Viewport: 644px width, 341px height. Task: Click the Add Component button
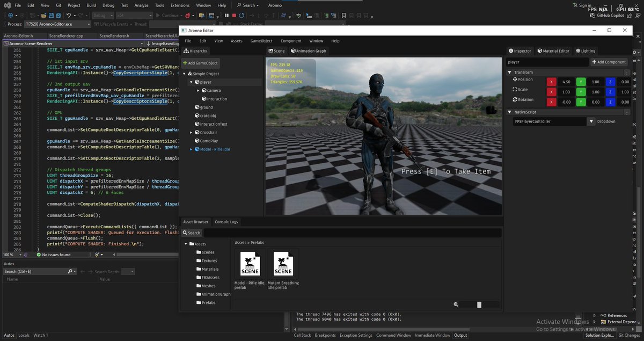coord(609,62)
